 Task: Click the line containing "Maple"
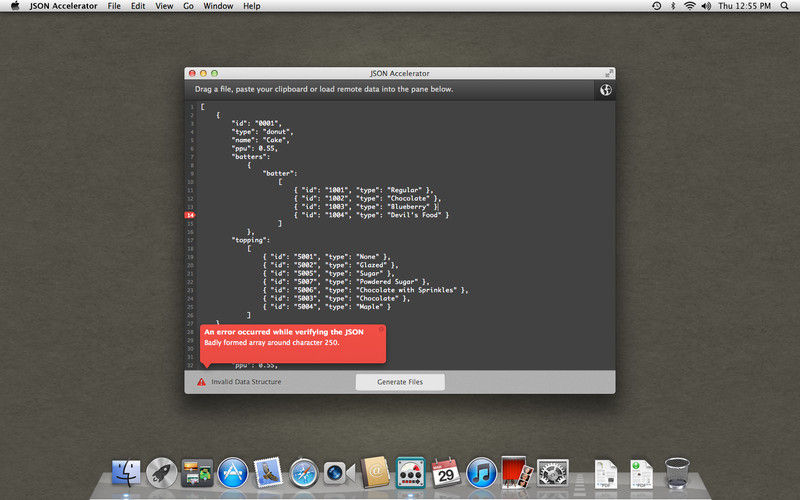[327, 307]
